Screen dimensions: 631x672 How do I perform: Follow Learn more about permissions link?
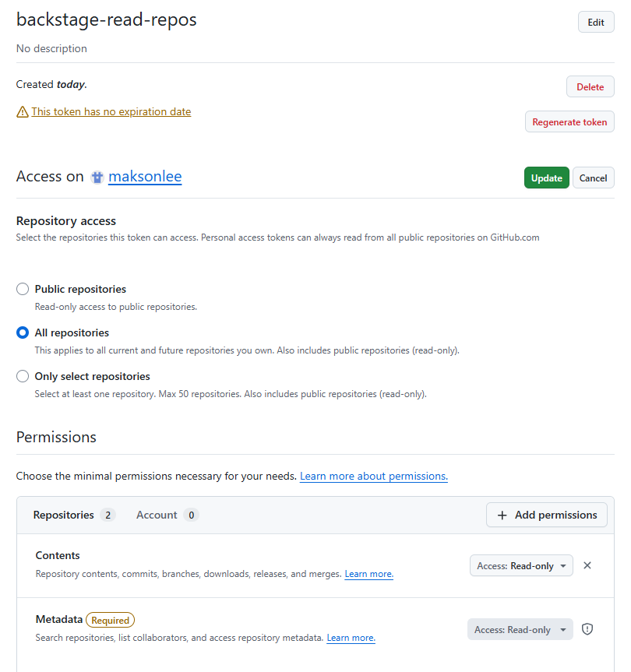click(x=373, y=476)
